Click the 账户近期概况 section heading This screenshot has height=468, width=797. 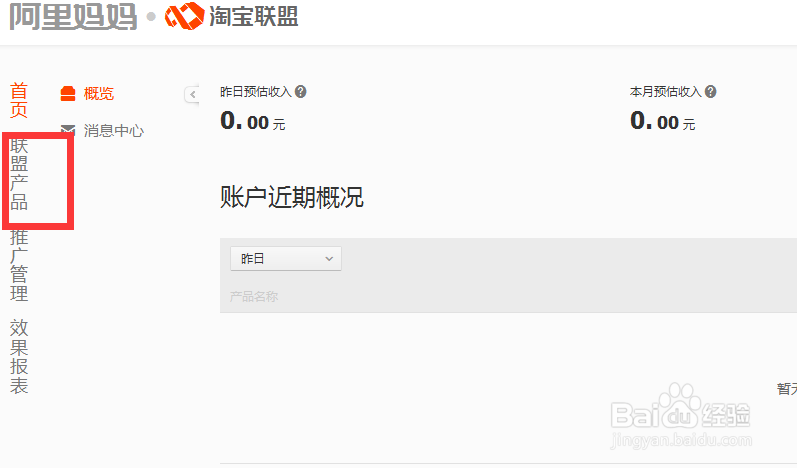coord(292,197)
